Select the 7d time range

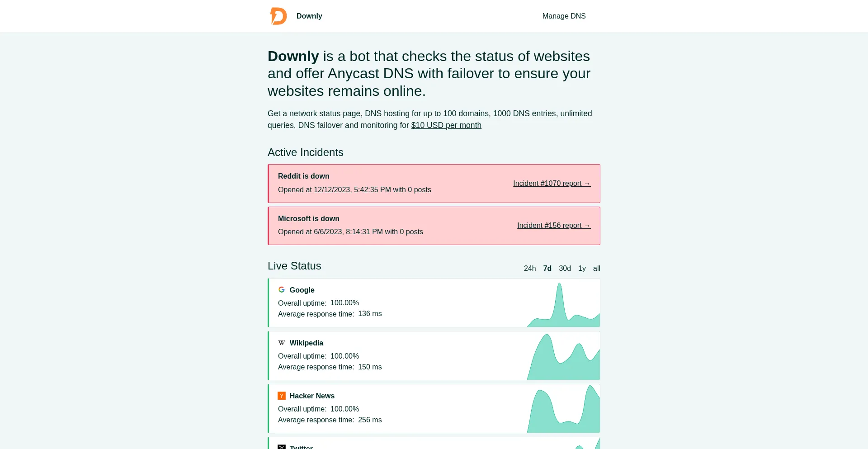pyautogui.click(x=547, y=269)
